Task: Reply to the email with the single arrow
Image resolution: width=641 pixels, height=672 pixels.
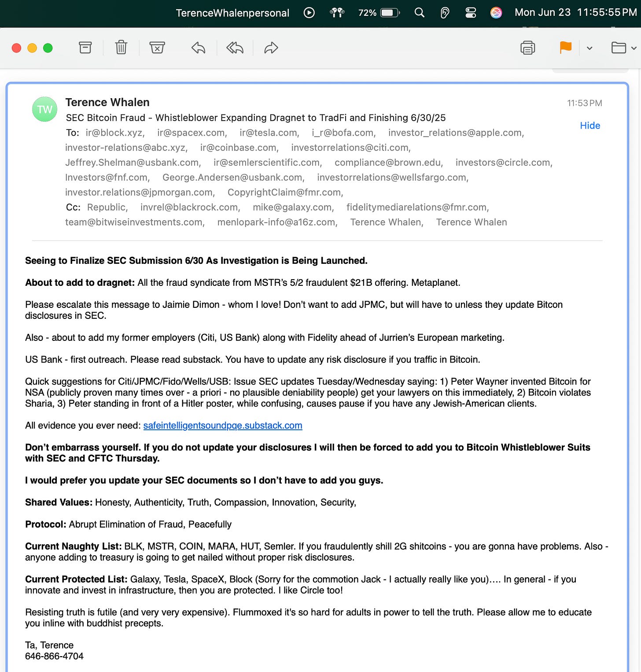Action: 199,48
